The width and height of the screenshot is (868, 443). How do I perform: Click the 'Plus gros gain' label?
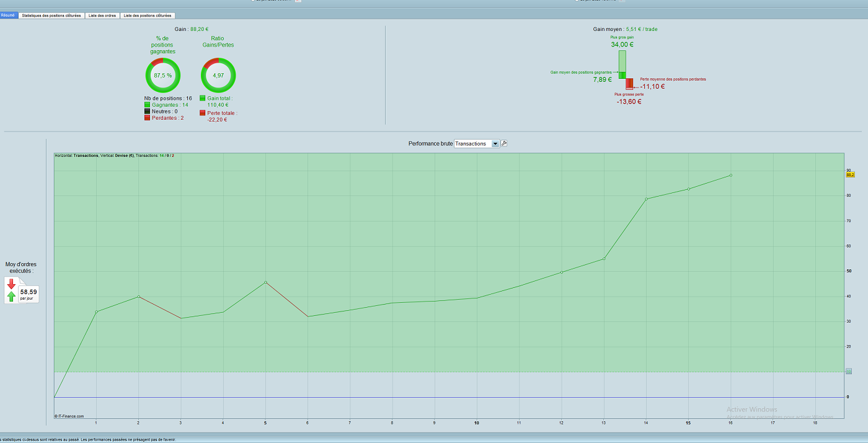(622, 37)
